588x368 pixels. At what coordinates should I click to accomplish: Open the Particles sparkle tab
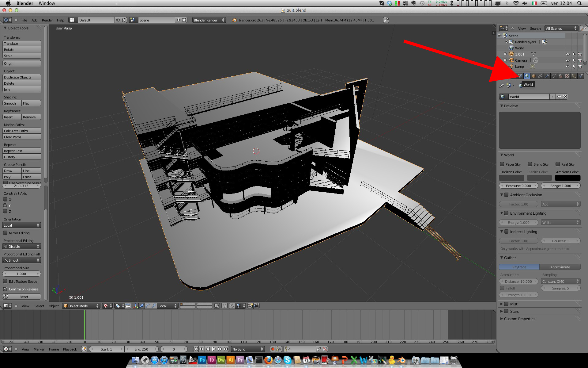(x=574, y=76)
